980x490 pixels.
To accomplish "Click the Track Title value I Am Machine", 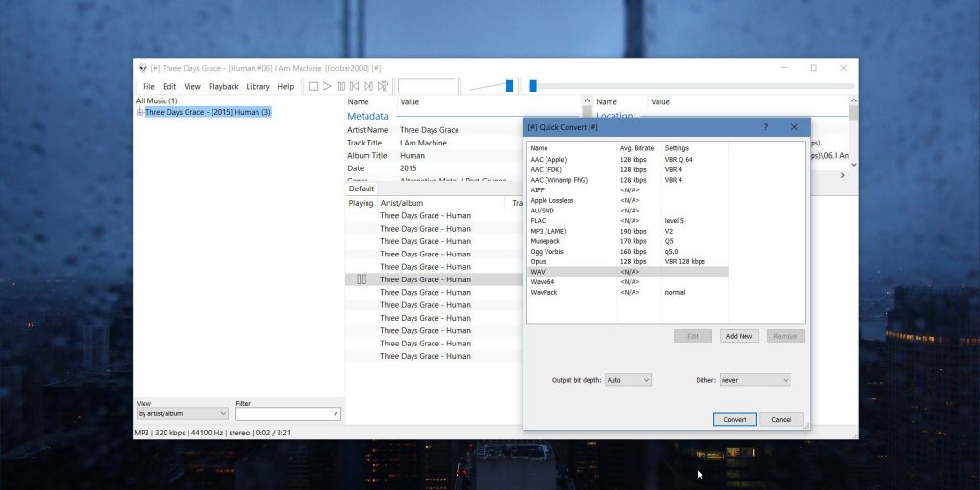I will (x=423, y=144).
